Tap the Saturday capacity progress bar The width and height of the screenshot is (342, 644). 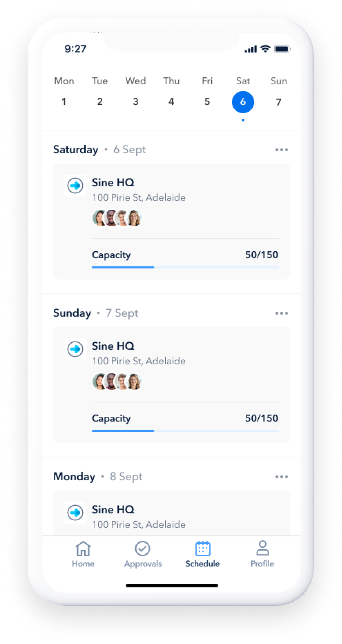click(x=185, y=267)
